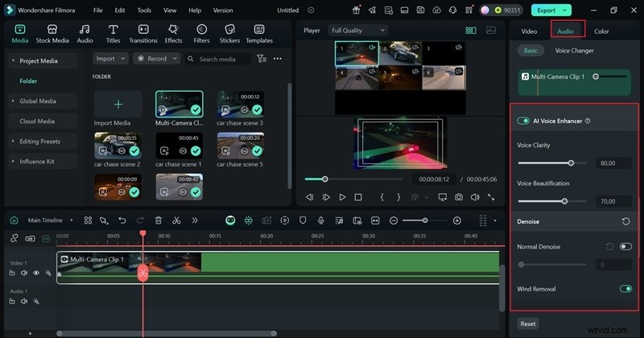Reset the Denoise settings

(x=625, y=221)
